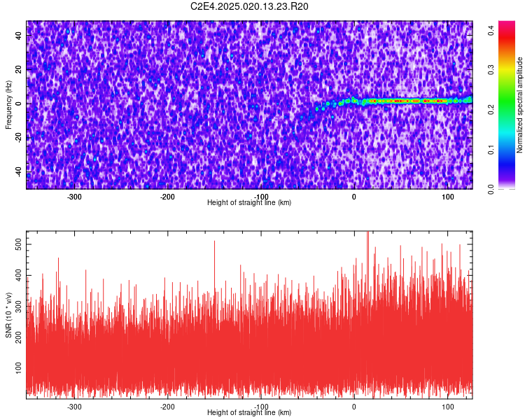This screenshot has height=420, width=525.
Task: Click the plot title C2E4.2025.020.13.23.R20
Action: point(249,6)
